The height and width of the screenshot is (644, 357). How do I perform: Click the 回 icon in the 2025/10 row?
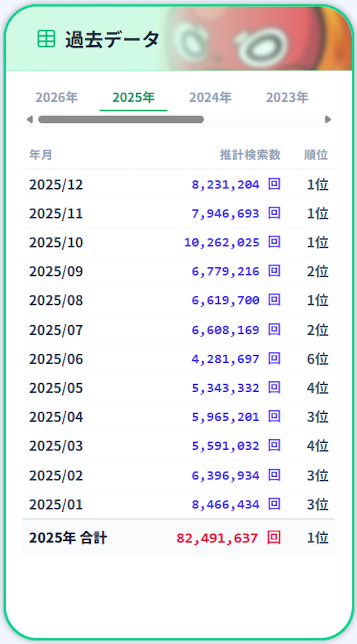point(274,242)
